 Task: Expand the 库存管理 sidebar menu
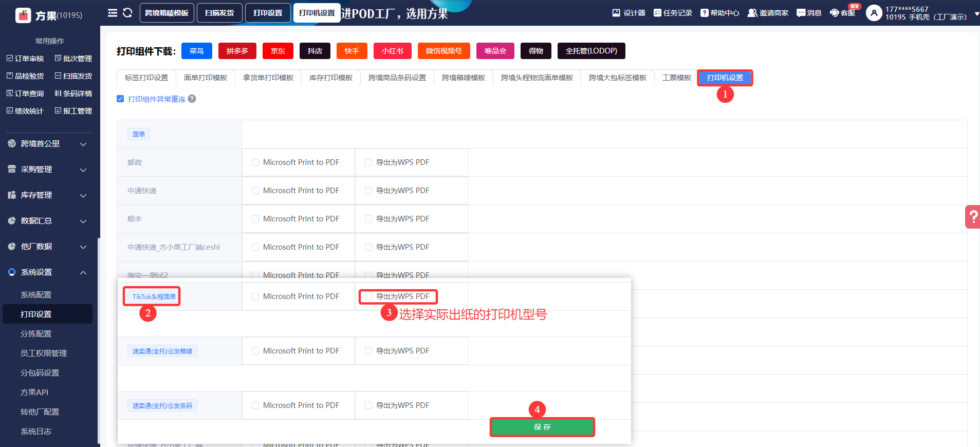(x=47, y=195)
